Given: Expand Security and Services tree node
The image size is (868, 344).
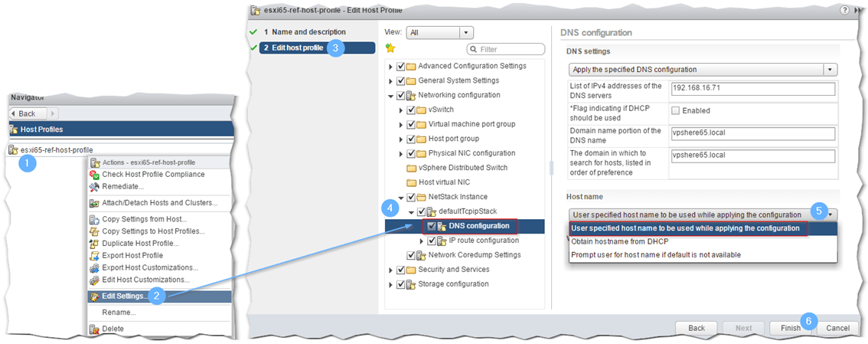Looking at the screenshot, I should [391, 270].
